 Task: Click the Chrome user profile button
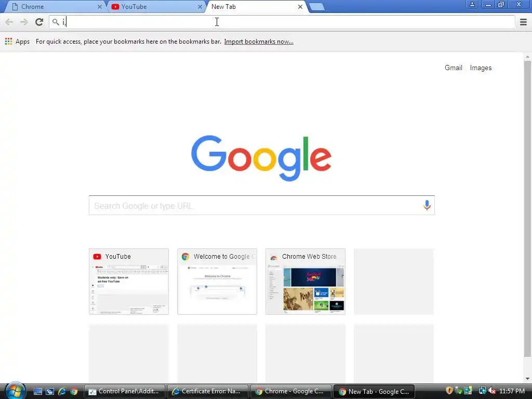point(472,4)
